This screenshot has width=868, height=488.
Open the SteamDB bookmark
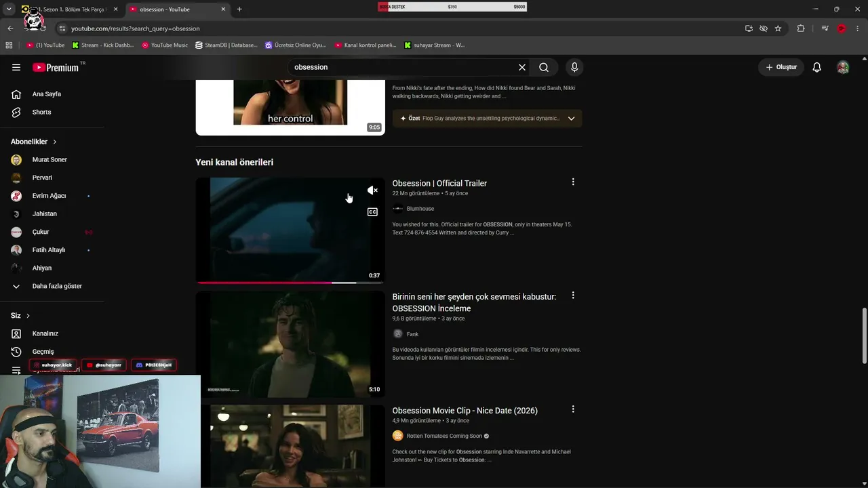[226, 45]
